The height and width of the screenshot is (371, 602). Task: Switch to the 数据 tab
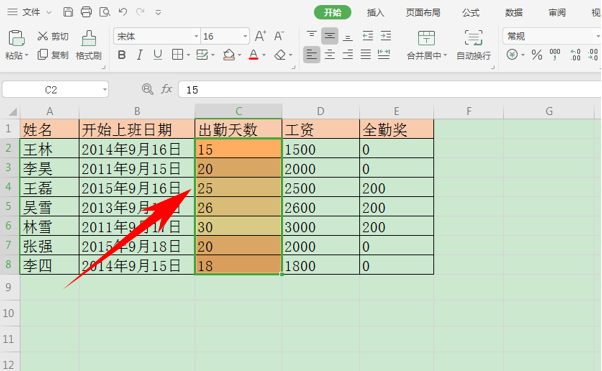point(514,13)
